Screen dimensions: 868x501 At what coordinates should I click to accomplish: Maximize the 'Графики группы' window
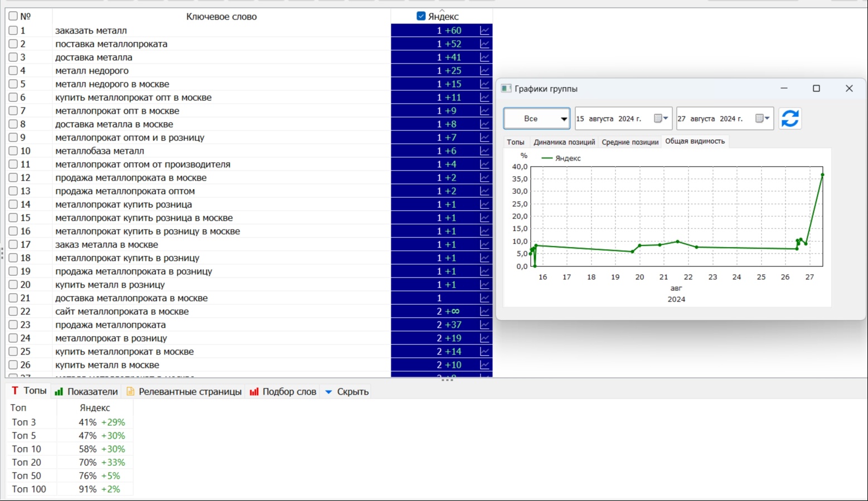[816, 89]
